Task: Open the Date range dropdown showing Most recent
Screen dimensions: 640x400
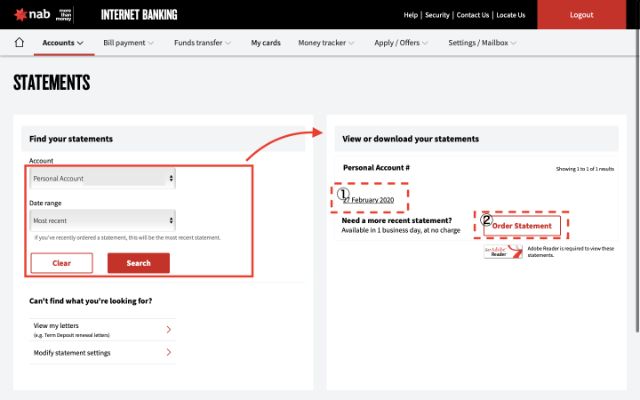Action: 102,220
